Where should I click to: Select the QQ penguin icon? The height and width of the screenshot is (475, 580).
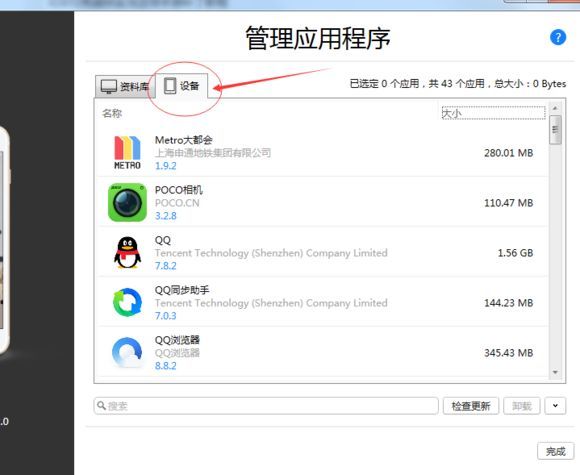[x=127, y=252]
